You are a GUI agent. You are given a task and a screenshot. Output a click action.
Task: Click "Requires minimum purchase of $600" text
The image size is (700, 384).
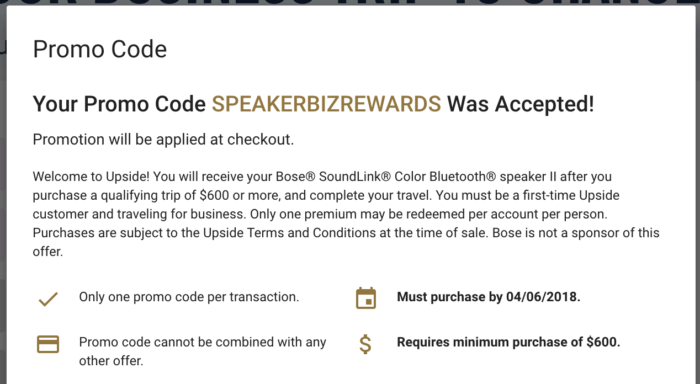click(508, 342)
